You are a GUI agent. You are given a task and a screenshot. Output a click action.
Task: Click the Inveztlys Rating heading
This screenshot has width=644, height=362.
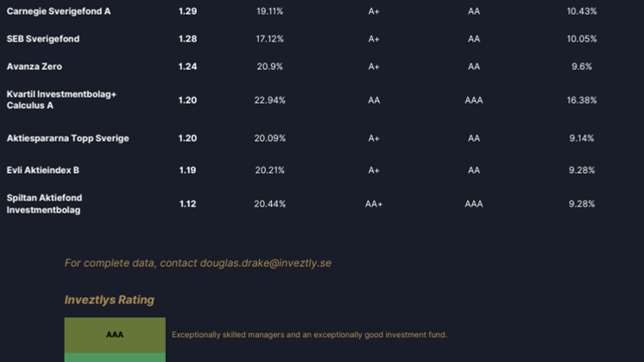point(110,300)
